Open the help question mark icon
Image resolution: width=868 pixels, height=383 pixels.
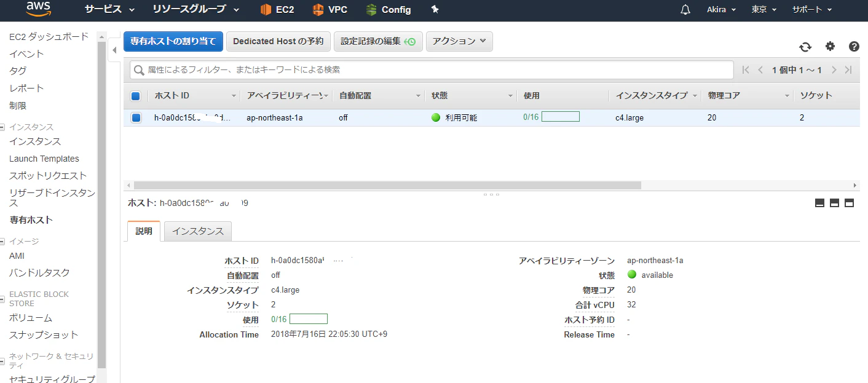coord(854,46)
